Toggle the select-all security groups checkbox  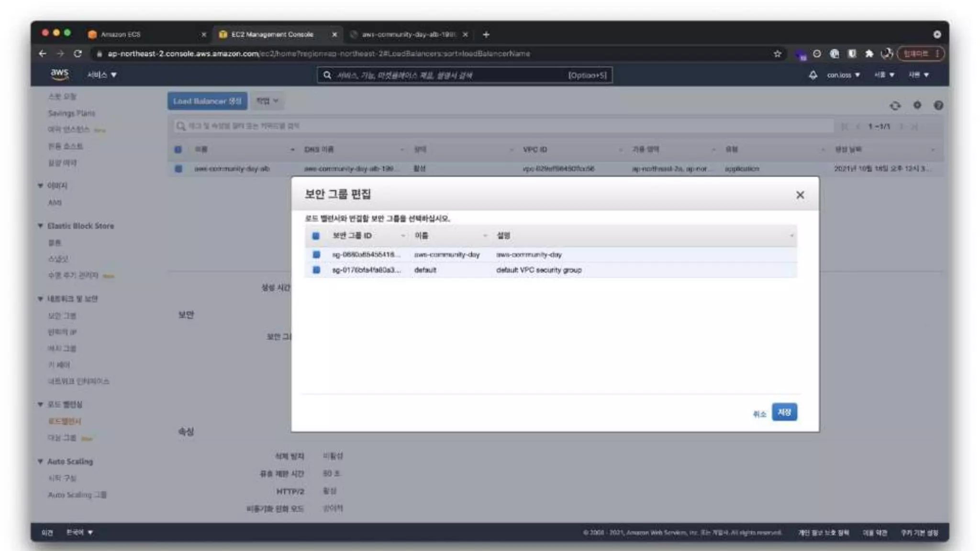click(316, 235)
